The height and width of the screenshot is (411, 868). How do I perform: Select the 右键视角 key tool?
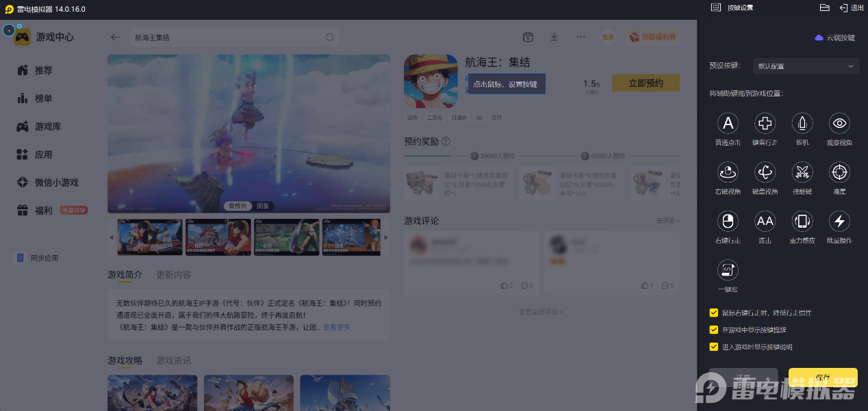(x=728, y=172)
